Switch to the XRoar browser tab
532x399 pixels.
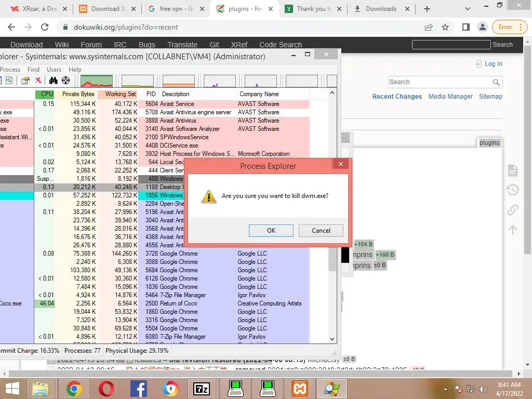[38, 9]
